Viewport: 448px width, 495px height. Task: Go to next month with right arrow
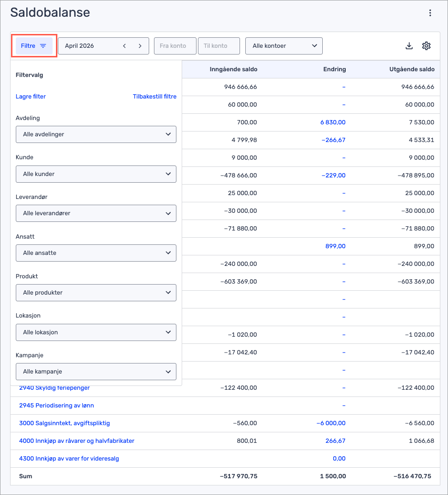140,46
